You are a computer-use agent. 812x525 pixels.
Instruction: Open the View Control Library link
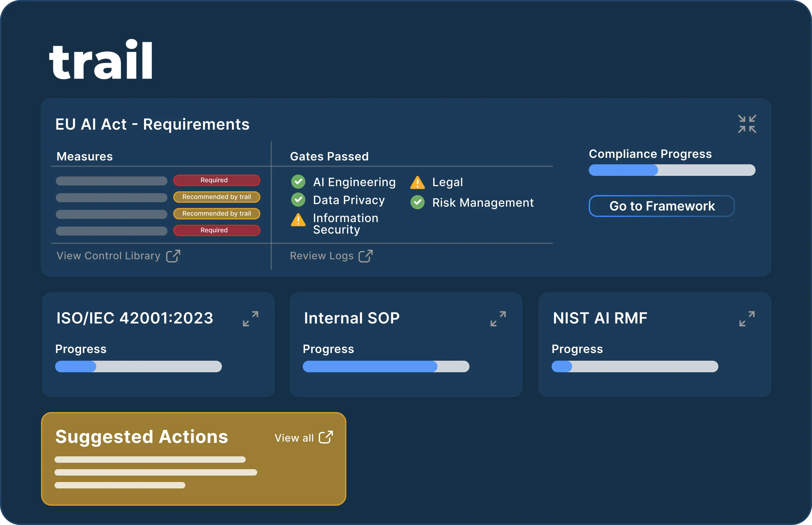[x=108, y=256]
